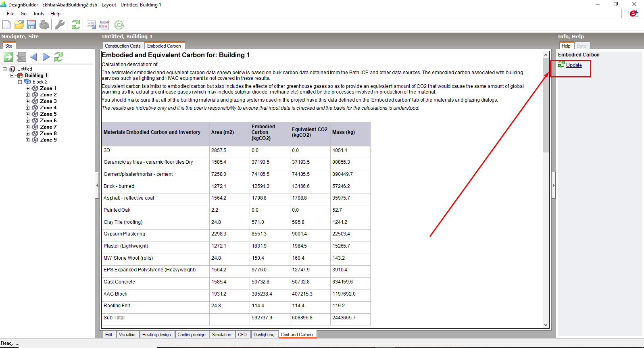Click the green Update arrows in main toolbar
Image resolution: width=644 pixels, height=348 pixels.
coord(76,25)
